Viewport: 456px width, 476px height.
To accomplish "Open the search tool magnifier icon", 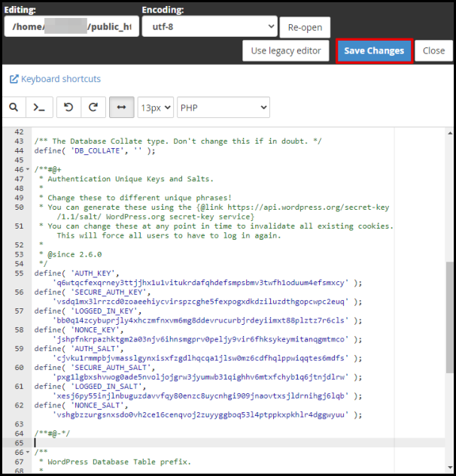I will (x=14, y=108).
